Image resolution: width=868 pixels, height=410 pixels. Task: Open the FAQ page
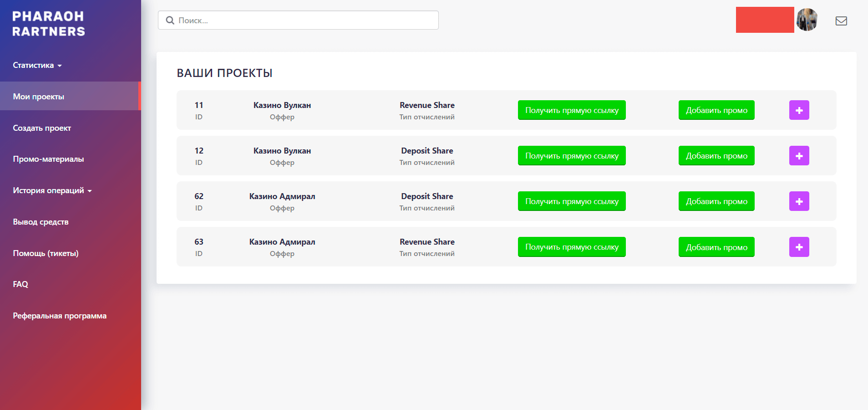coord(20,284)
